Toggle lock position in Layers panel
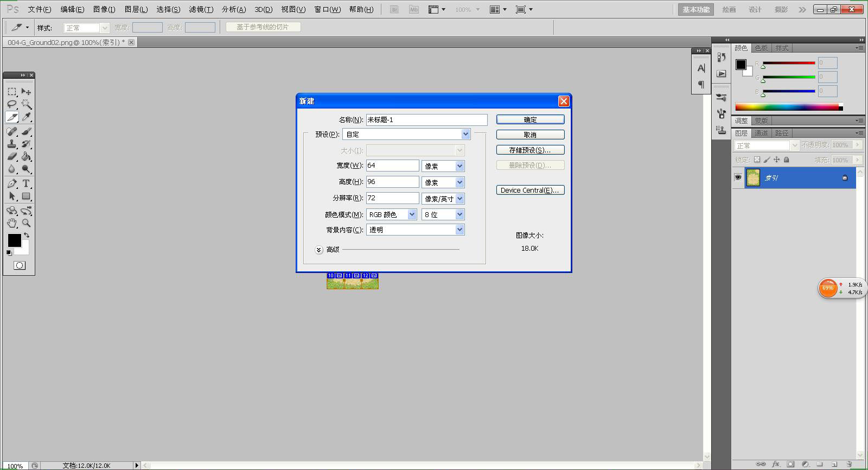Viewport: 868px width, 470px height. coord(776,160)
